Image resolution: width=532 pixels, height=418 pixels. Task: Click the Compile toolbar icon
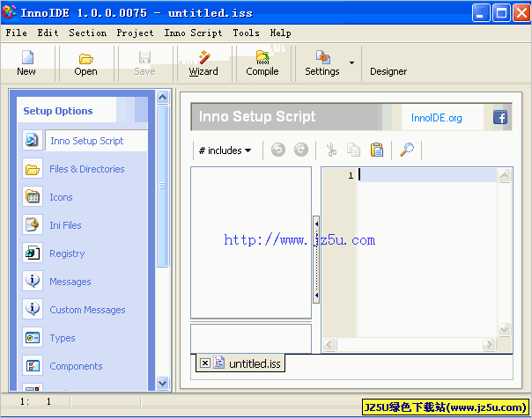tap(262, 57)
